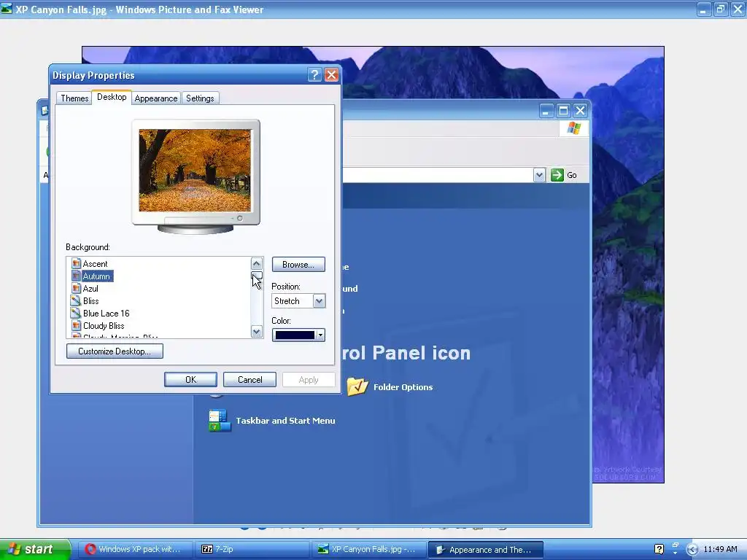747x560 pixels.
Task: Pick the Bliss background
Action: click(91, 301)
